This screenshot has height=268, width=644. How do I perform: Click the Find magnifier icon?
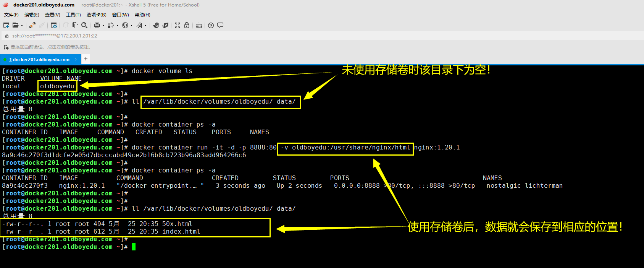coord(84,25)
